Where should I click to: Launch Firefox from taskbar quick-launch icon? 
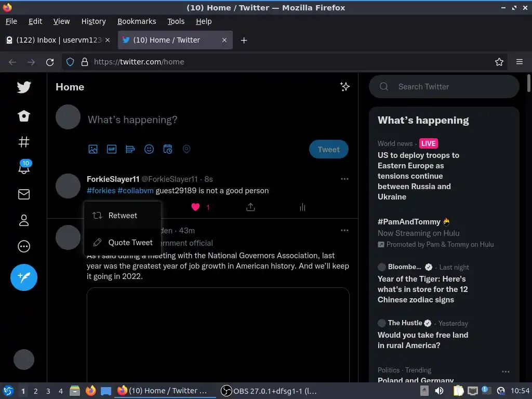coord(90,391)
